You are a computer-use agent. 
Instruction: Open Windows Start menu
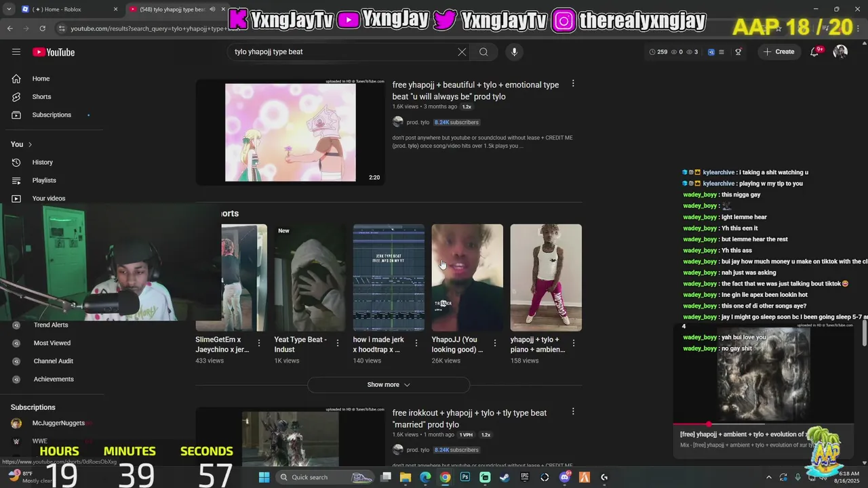point(264,477)
